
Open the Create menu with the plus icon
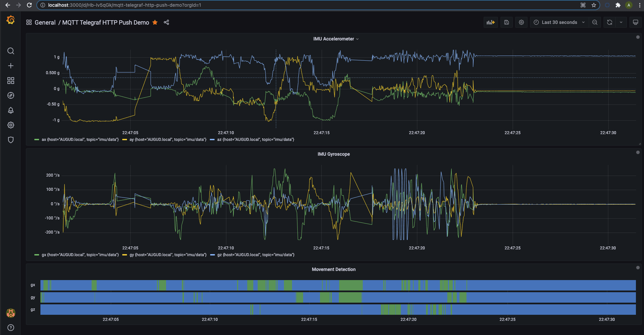(10, 66)
